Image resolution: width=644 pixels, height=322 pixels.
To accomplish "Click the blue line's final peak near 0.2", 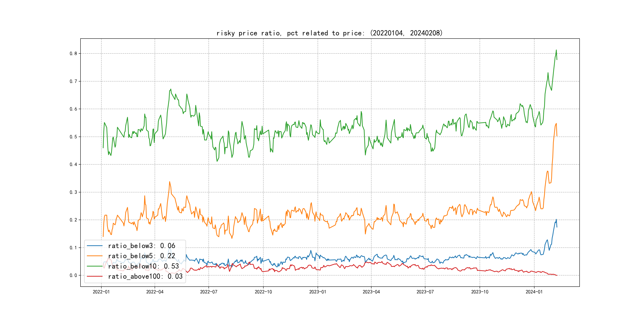I will point(556,219).
